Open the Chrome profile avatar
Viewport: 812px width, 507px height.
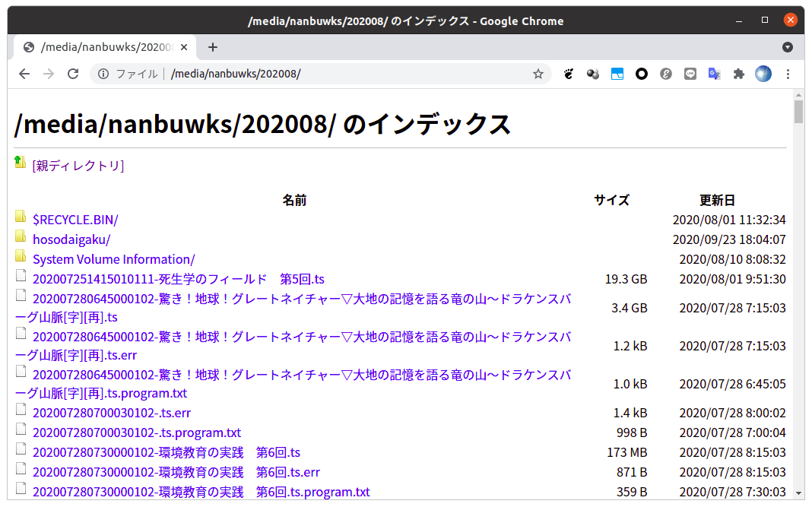[763, 74]
